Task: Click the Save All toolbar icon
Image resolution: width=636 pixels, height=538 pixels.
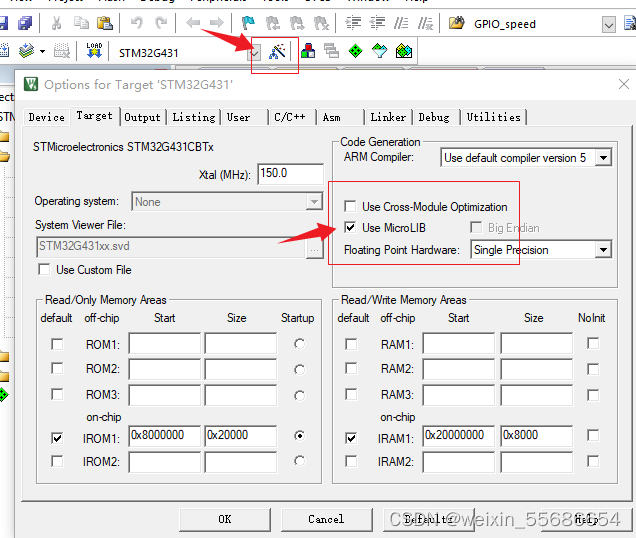Action: pos(25,23)
